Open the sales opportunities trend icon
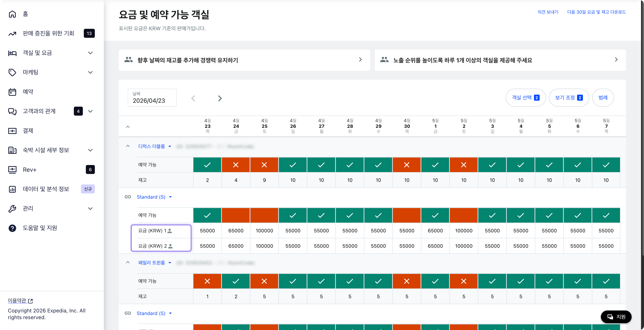This screenshot has height=330, width=644. click(x=12, y=33)
